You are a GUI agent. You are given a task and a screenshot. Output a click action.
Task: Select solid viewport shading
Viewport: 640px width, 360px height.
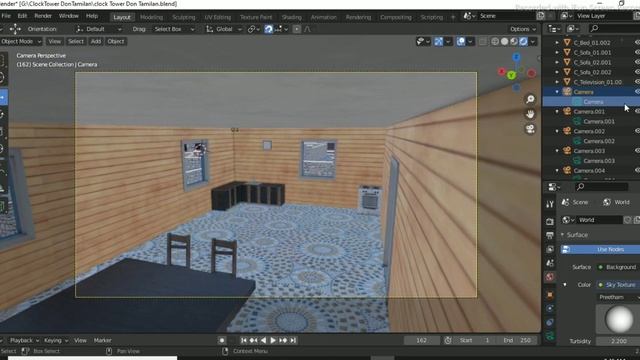[x=504, y=41]
